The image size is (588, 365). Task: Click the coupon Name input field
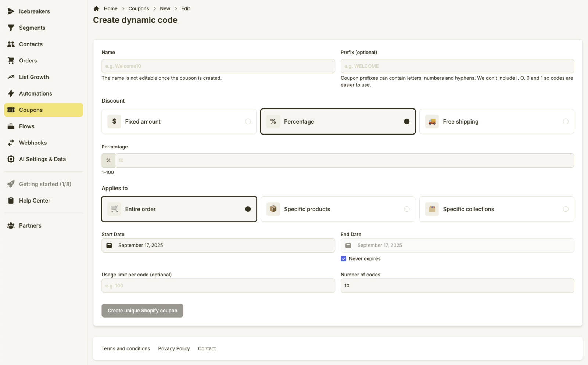coord(218,66)
